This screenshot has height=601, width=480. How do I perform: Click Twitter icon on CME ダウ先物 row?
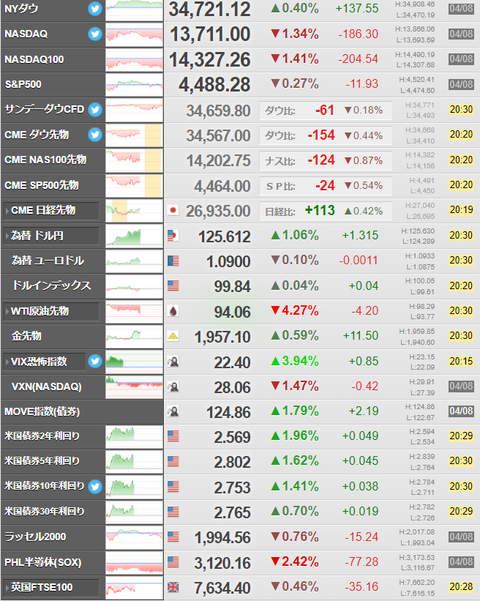click(x=95, y=135)
